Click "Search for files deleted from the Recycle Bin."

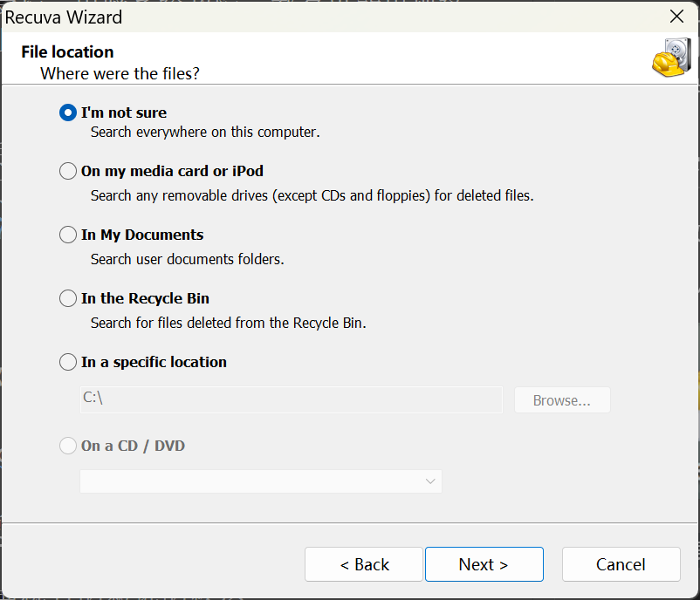click(228, 323)
